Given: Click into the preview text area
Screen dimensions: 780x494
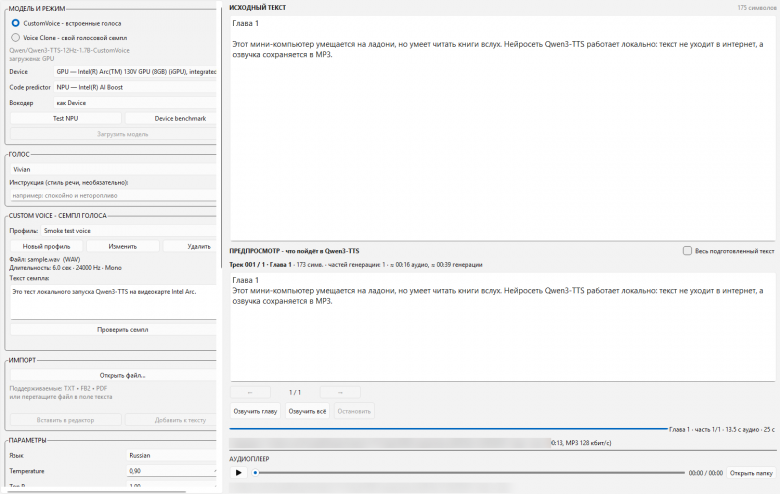Looking at the screenshot, I should (503, 327).
